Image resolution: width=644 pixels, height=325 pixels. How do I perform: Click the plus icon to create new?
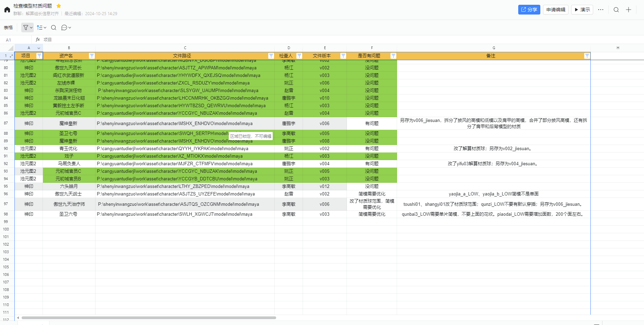click(x=628, y=10)
